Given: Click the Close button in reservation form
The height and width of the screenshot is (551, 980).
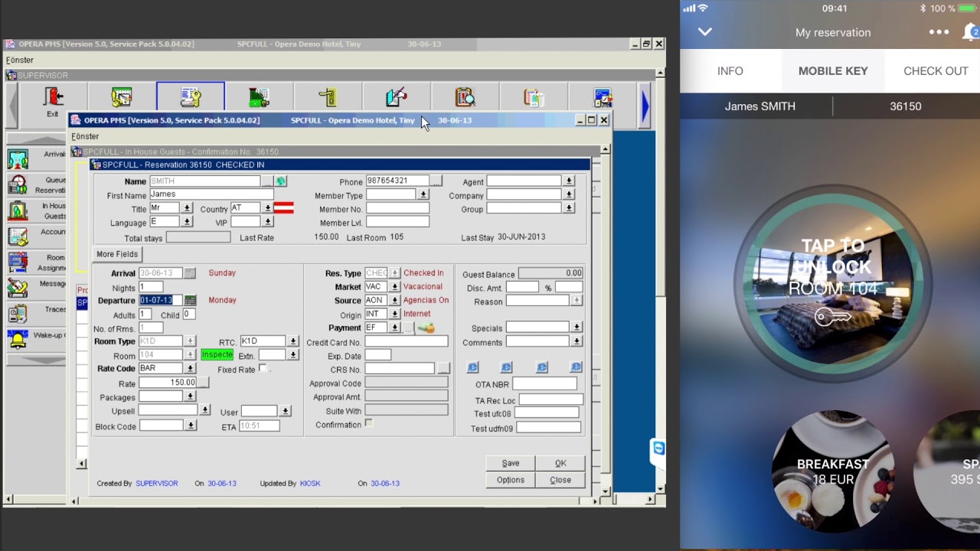Looking at the screenshot, I should (560, 480).
